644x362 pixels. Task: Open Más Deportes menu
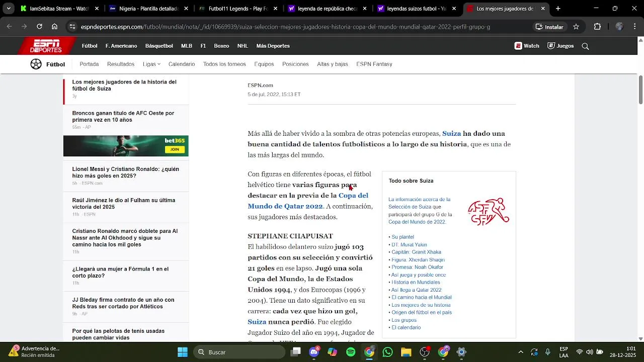tap(273, 46)
